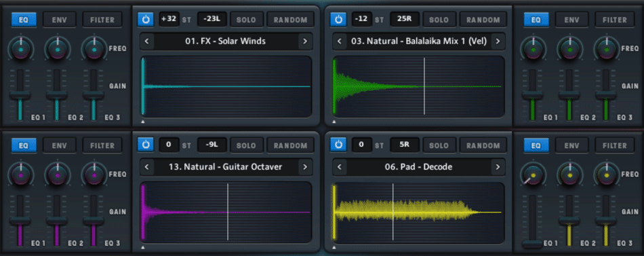644x256 pixels.
Task: Select FILTER tab in cyan layer panel
Action: [102, 19]
